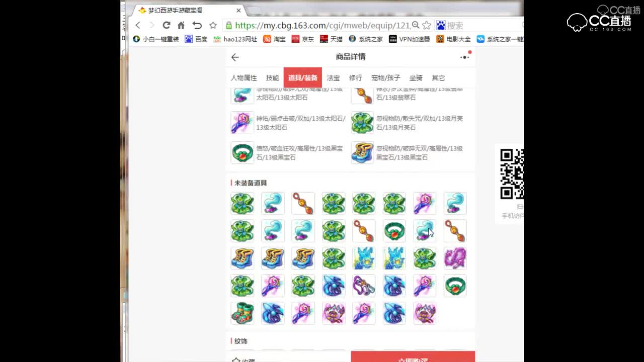Switch to the 法宝 tab

pos(333,78)
